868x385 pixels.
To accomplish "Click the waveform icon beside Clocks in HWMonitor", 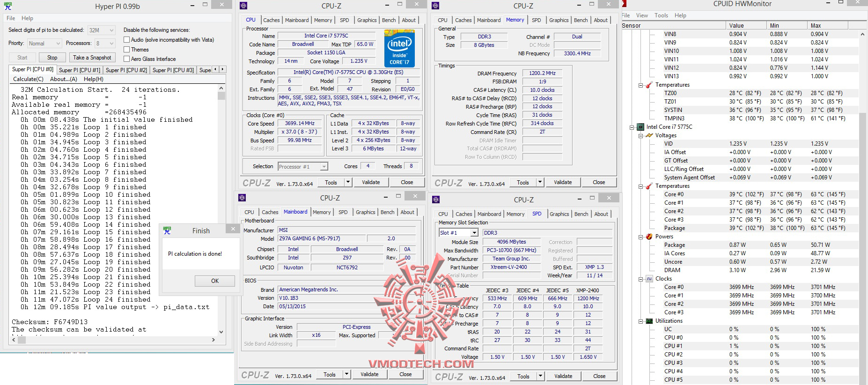I will pyautogui.click(x=649, y=279).
